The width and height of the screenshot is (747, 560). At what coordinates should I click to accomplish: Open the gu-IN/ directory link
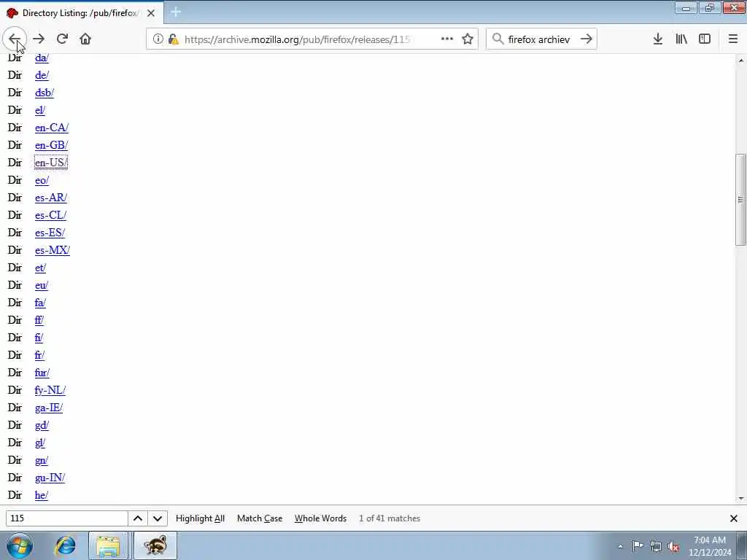coord(50,478)
